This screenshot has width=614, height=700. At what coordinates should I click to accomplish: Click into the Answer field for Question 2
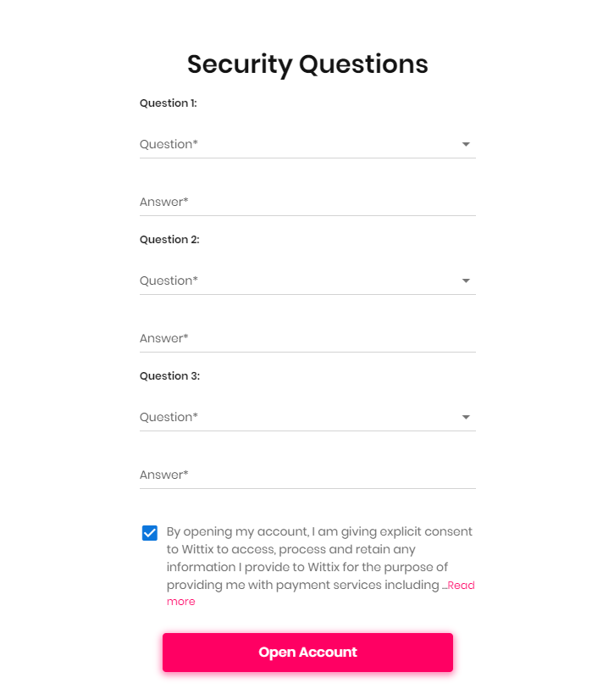click(x=307, y=339)
